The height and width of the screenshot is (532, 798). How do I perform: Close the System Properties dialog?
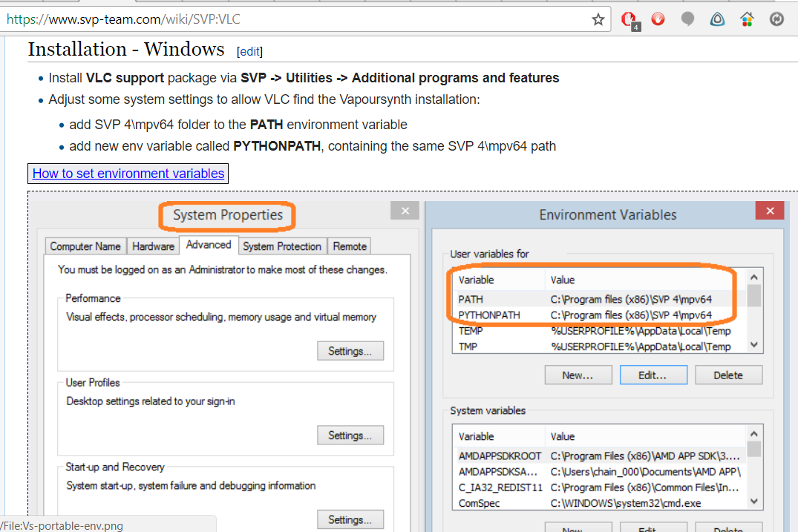[x=405, y=211]
